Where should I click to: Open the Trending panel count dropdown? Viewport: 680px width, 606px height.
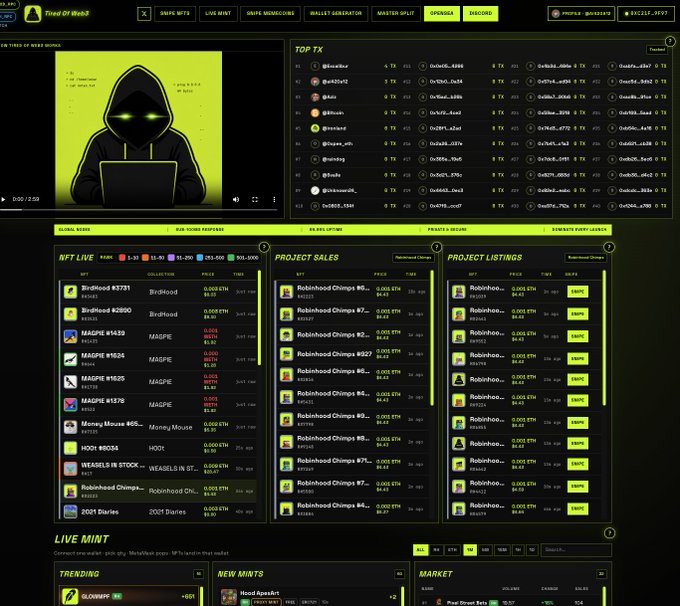199,574
